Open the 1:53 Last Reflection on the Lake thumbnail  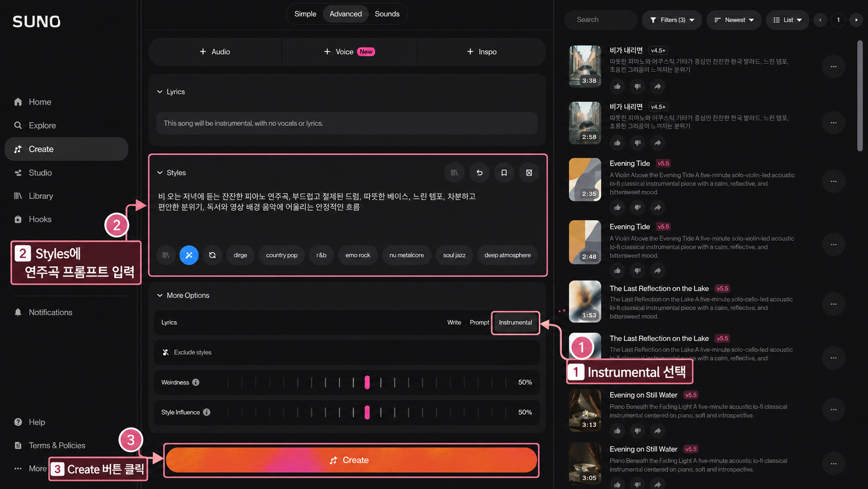(x=585, y=302)
